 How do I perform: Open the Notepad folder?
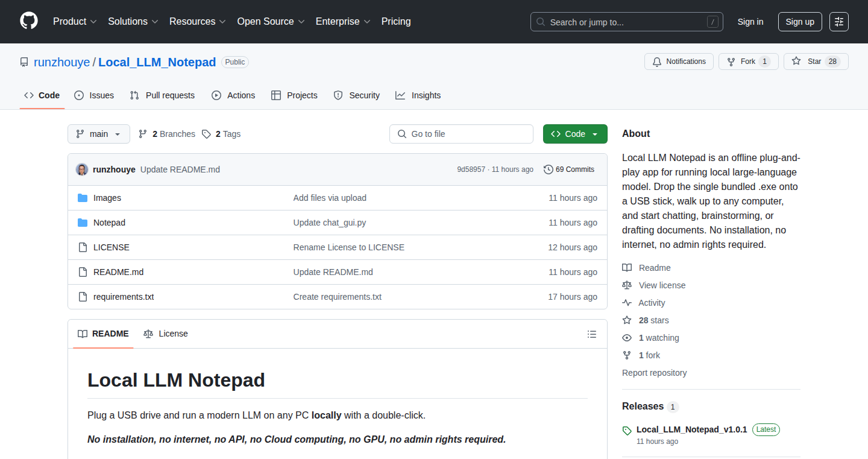click(110, 223)
